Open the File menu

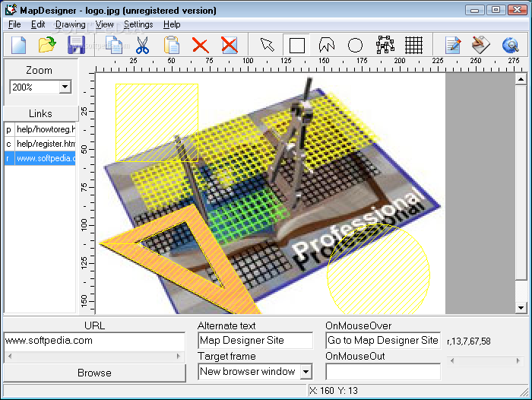click(14, 24)
